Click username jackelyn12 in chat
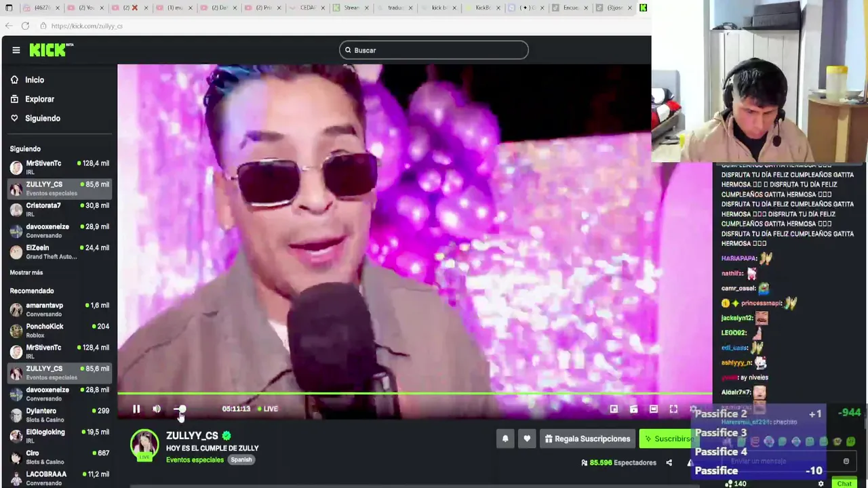868x488 pixels. pyautogui.click(x=737, y=318)
